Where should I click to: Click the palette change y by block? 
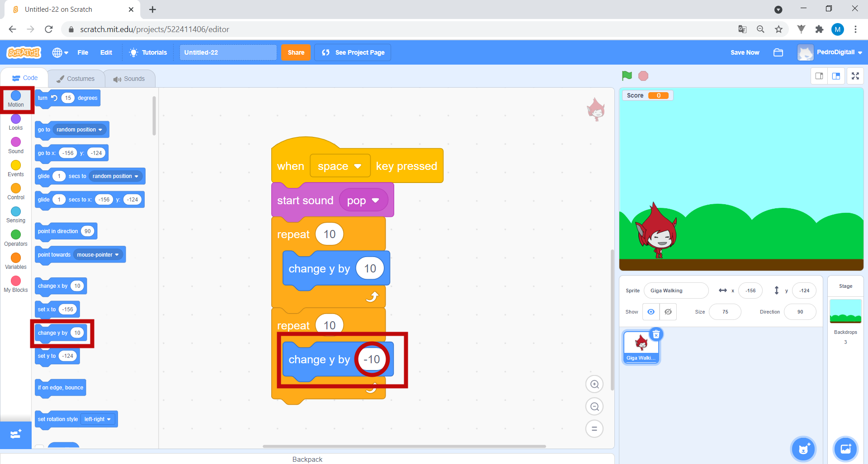[x=52, y=333]
